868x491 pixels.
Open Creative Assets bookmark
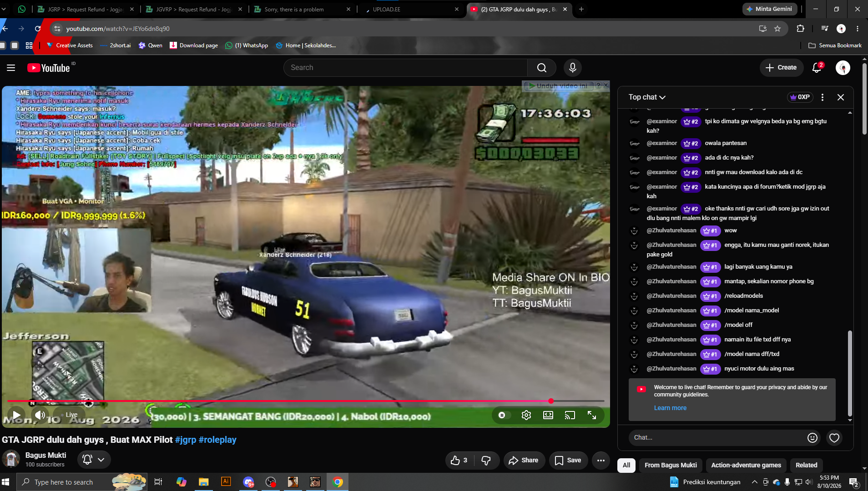pyautogui.click(x=70, y=45)
